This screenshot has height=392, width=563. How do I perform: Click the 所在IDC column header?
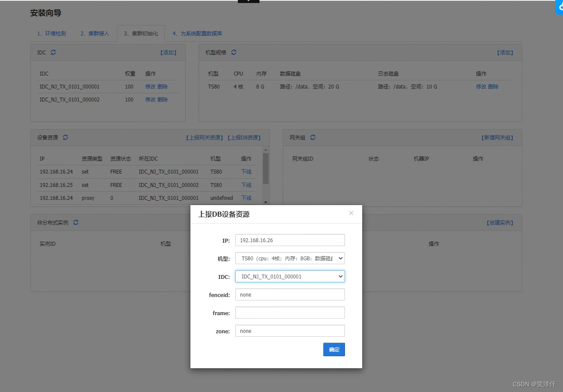(148, 159)
